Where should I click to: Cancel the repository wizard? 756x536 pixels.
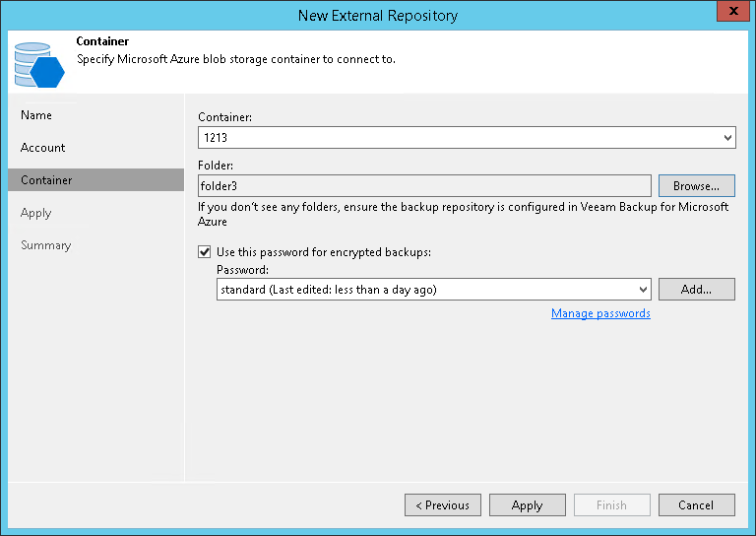coord(696,505)
